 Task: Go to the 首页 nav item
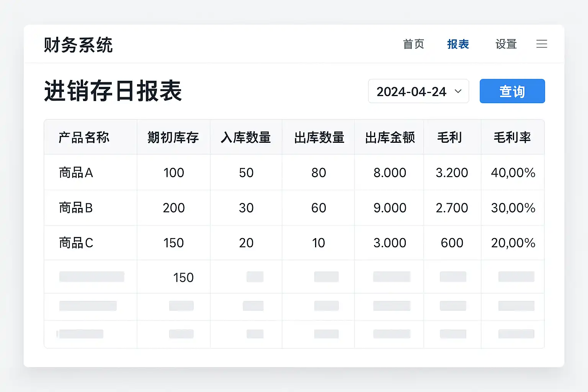[x=413, y=44]
